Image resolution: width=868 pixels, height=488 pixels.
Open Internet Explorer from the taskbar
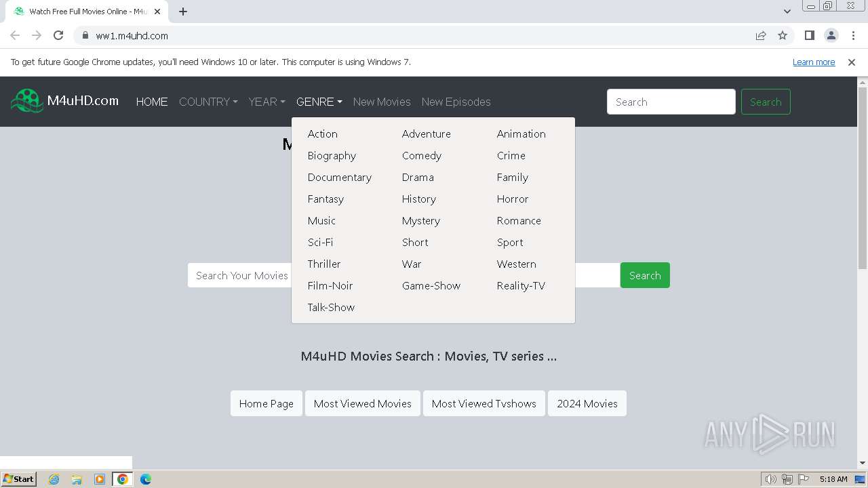(x=54, y=479)
